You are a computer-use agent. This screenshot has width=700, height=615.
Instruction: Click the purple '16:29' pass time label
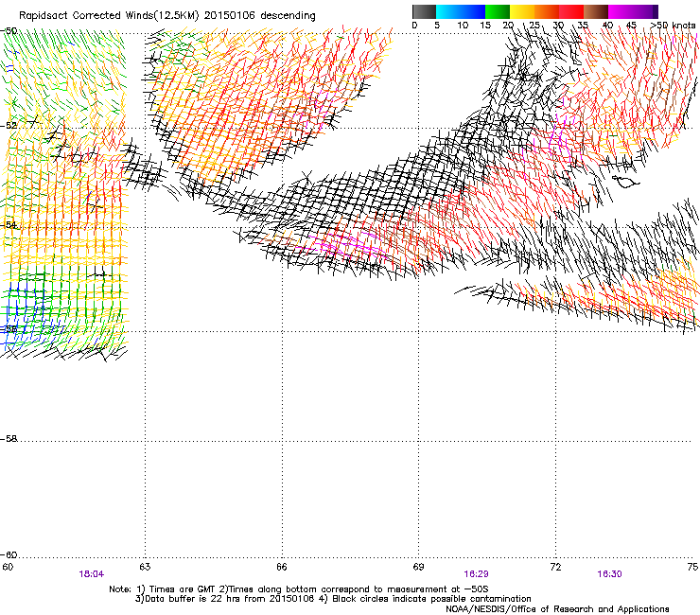coord(476,574)
